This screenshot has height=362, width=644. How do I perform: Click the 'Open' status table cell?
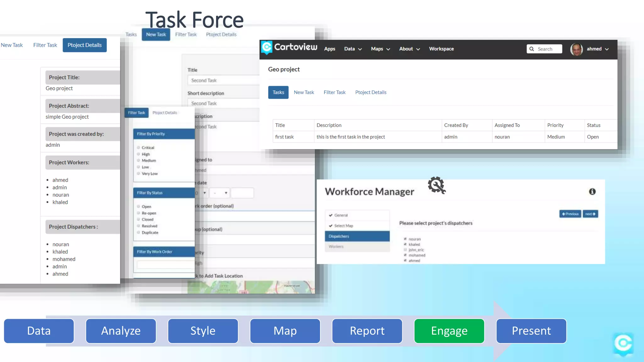[x=601, y=137]
